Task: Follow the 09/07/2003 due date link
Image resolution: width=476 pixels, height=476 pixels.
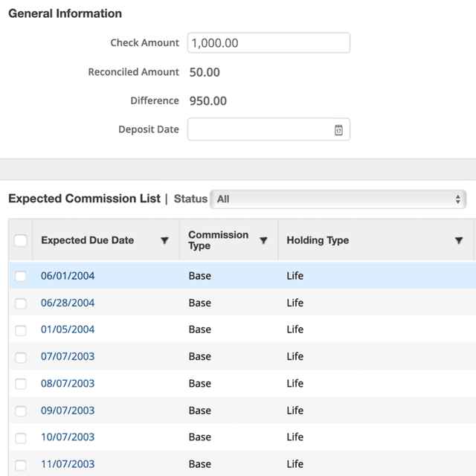Action: point(68,411)
